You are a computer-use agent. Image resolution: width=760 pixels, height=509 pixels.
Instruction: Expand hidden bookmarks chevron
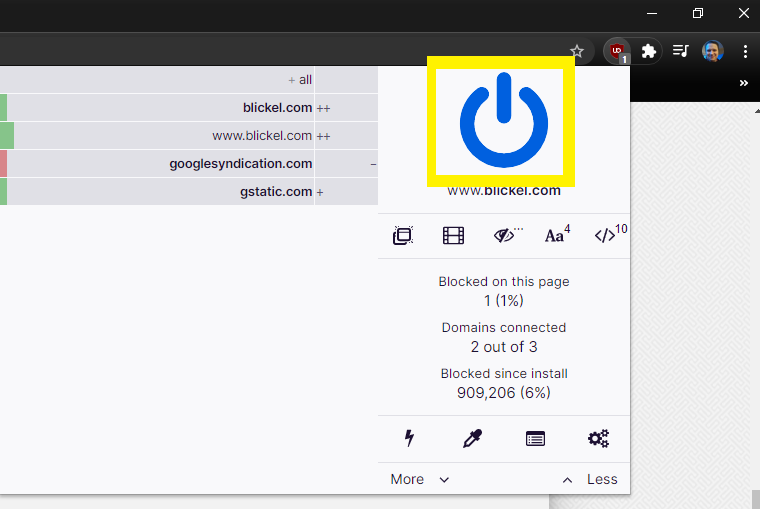pos(744,83)
